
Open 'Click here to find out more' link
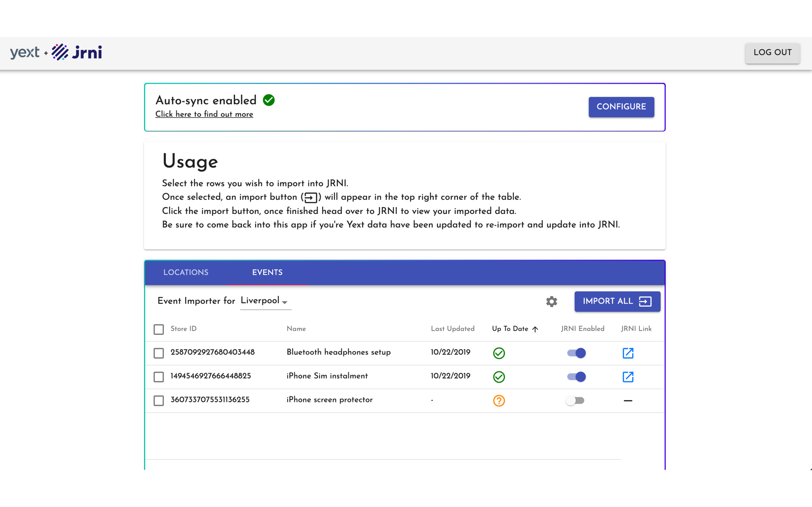[x=204, y=114]
